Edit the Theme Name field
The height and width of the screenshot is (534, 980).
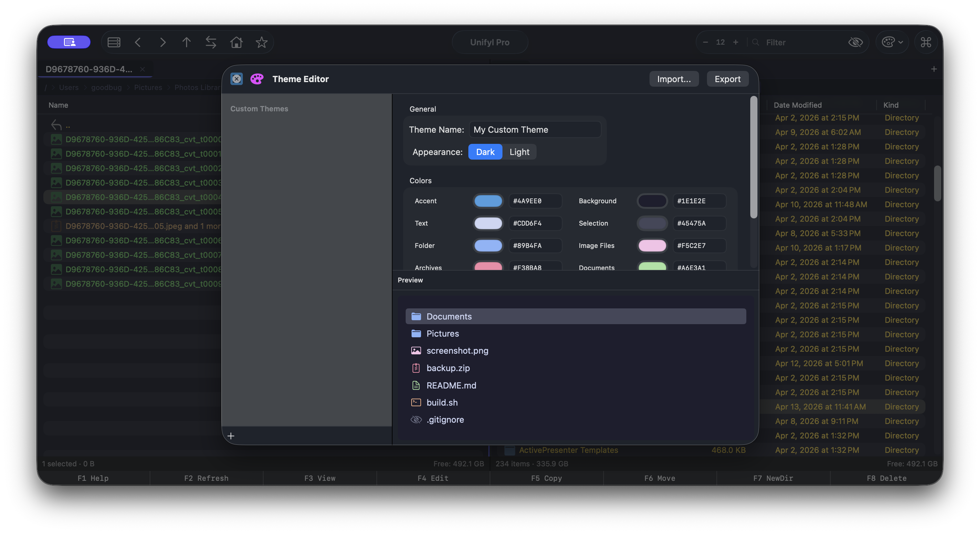(x=534, y=129)
